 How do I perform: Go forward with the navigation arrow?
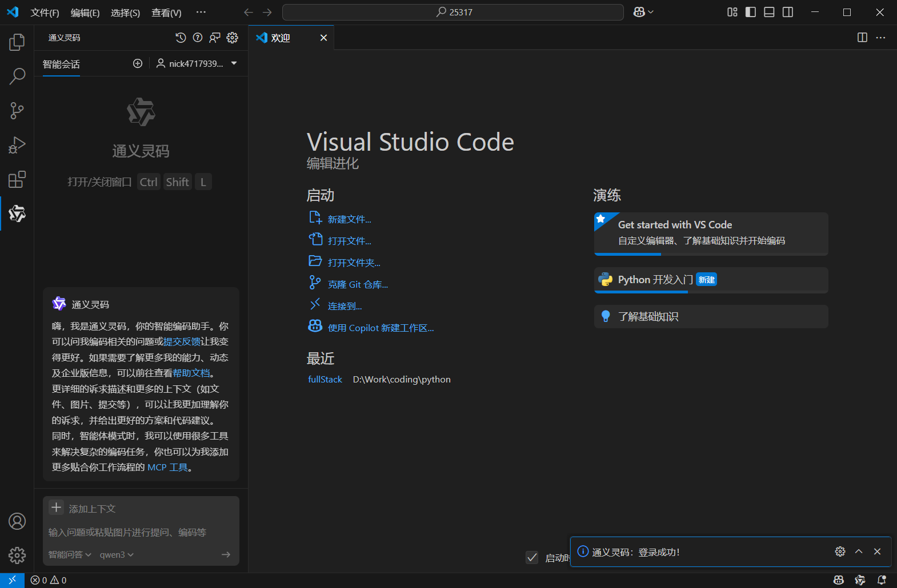click(x=267, y=12)
